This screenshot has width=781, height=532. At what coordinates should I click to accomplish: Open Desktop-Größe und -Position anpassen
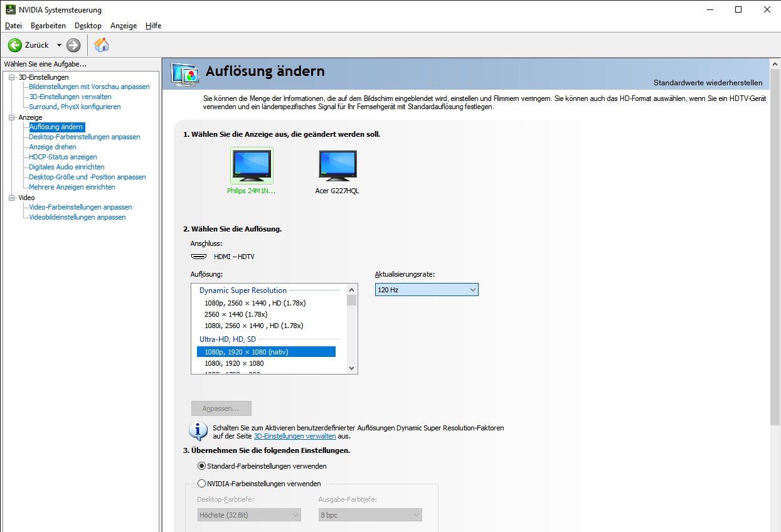coord(87,177)
